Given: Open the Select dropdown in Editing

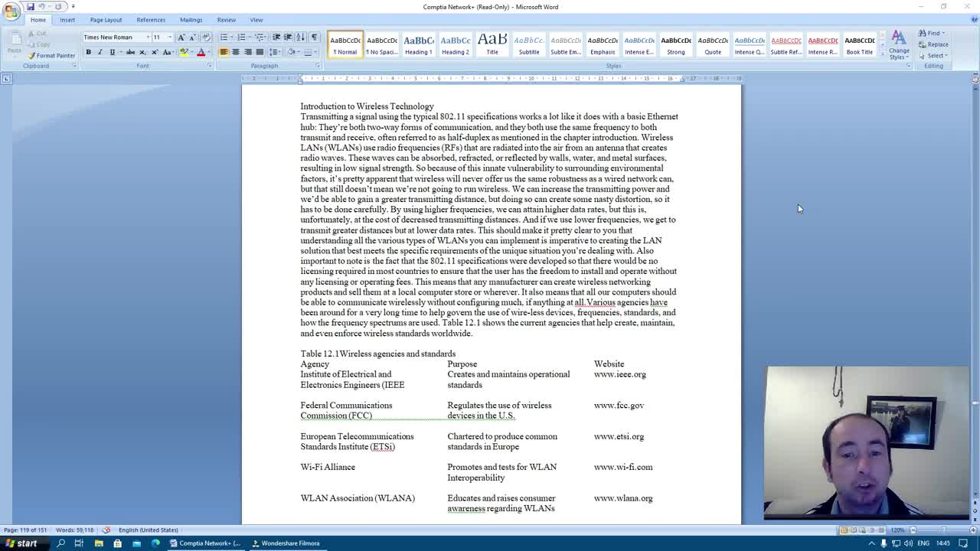Looking at the screenshot, I should 933,55.
